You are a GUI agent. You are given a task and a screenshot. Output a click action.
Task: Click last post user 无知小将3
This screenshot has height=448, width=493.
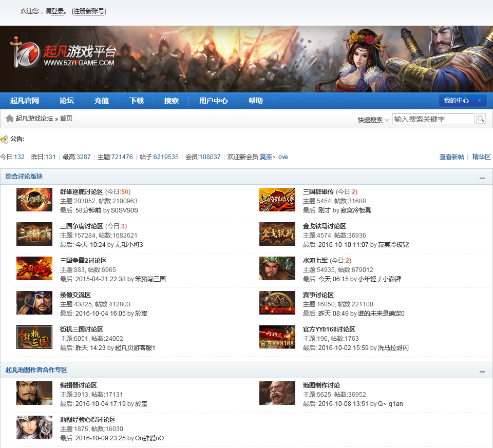tap(129, 245)
